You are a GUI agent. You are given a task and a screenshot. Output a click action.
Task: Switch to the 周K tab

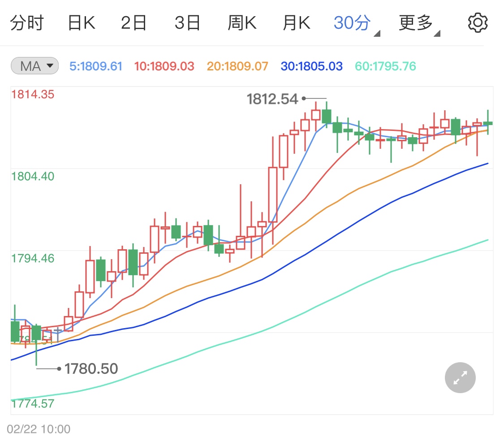coord(242,23)
